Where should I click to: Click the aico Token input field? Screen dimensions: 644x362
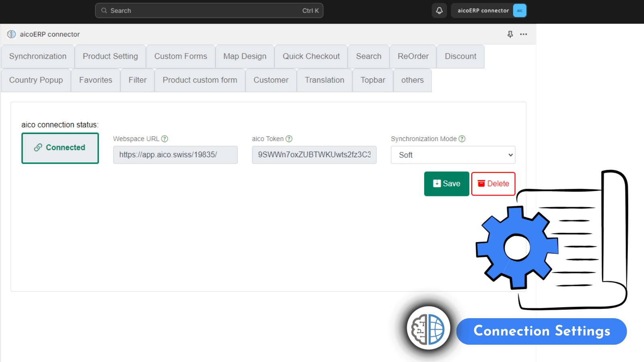coord(314,155)
